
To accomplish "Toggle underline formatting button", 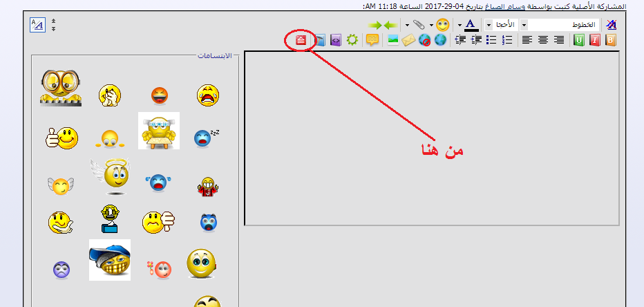I will pos(579,40).
